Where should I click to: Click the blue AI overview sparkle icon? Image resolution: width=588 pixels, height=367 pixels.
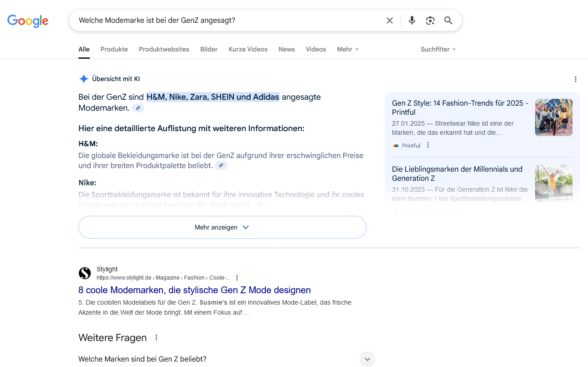click(84, 79)
